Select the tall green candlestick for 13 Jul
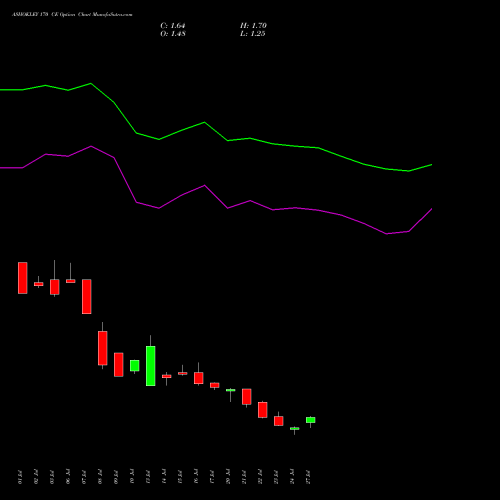 (151, 366)
